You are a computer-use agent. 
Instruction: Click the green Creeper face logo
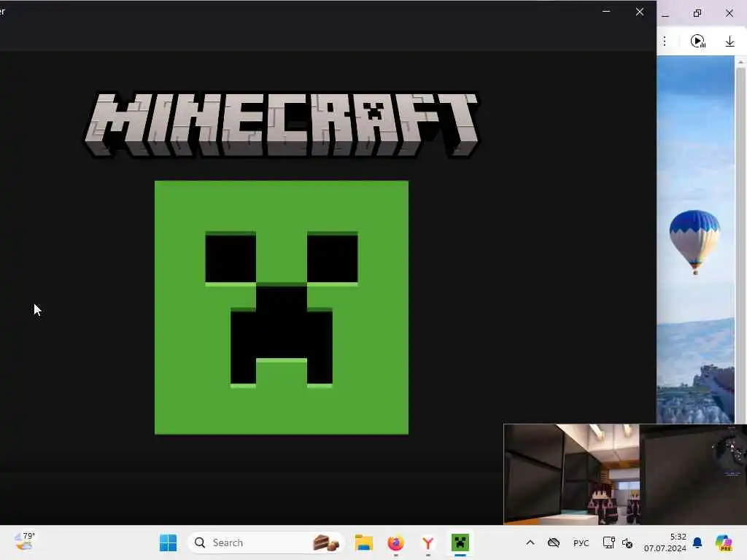click(282, 307)
